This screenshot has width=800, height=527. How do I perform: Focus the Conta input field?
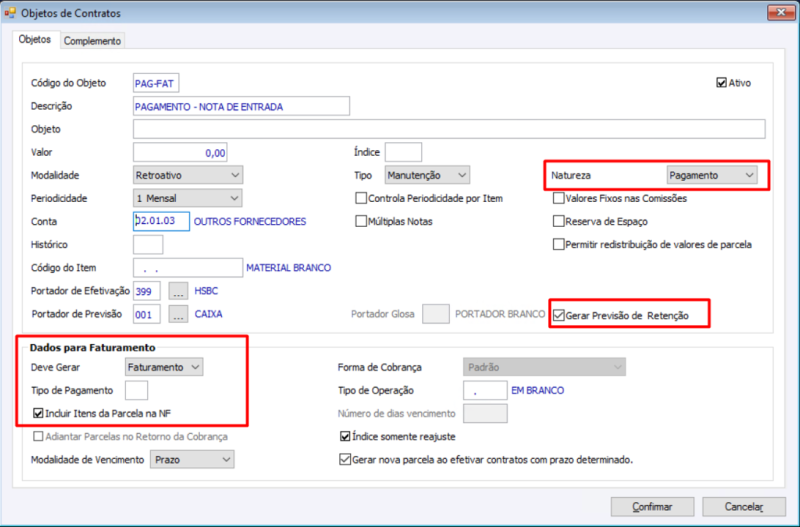(161, 221)
